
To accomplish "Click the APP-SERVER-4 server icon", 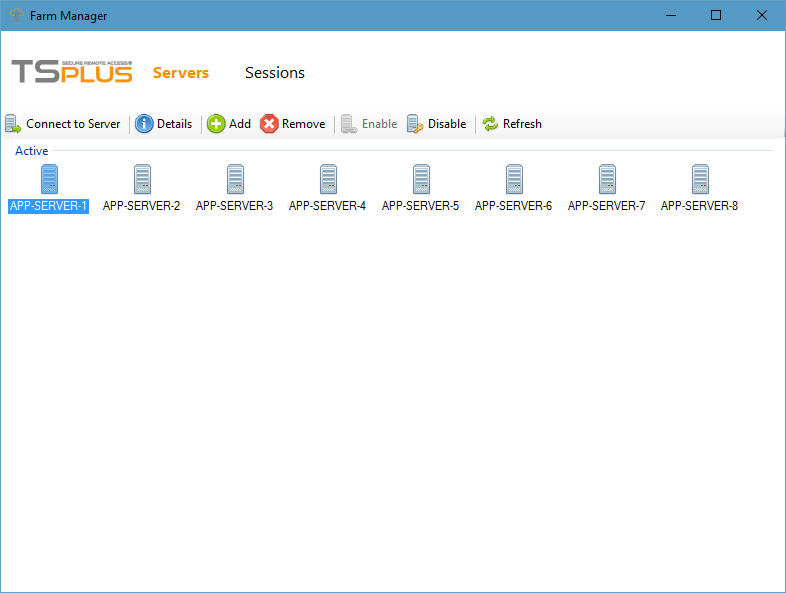I will pyautogui.click(x=328, y=180).
